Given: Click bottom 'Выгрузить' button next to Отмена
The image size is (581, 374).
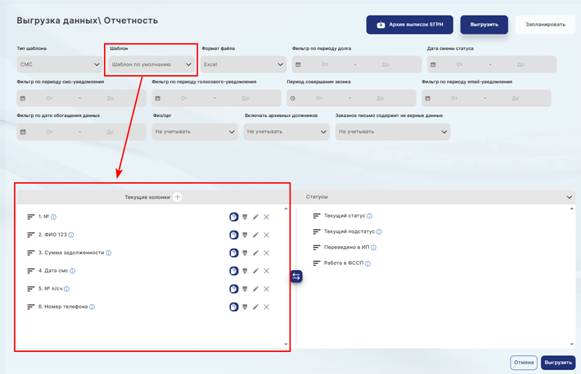Looking at the screenshot, I should click(558, 363).
